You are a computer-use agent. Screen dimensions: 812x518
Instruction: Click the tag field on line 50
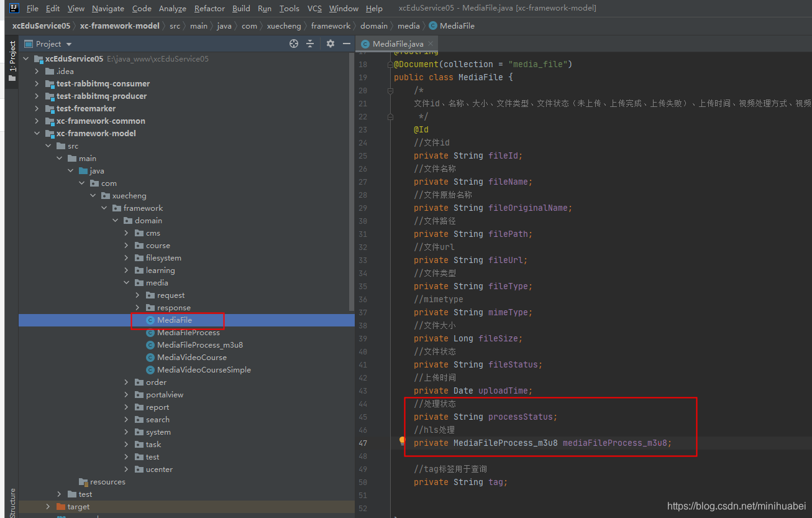coord(495,482)
